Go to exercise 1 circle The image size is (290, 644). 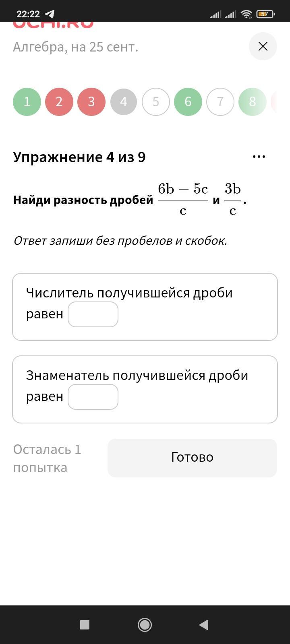coord(27,102)
